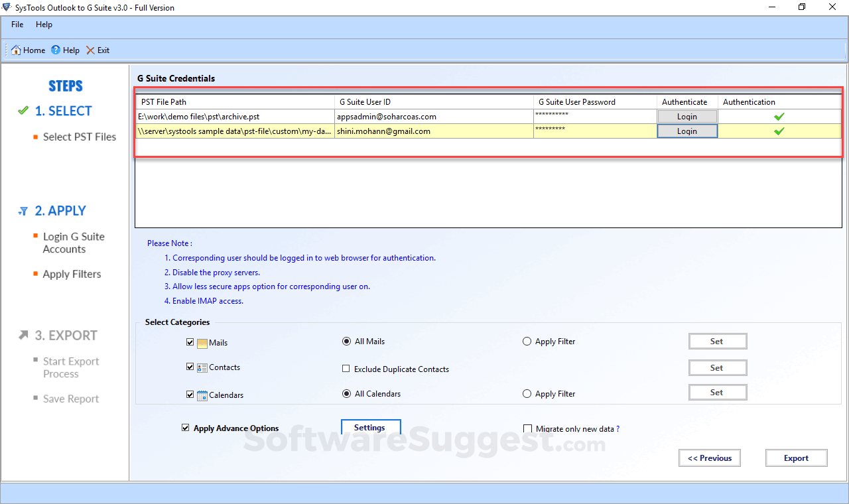Open Help from the toolbar icon
The width and height of the screenshot is (849, 504).
click(56, 50)
